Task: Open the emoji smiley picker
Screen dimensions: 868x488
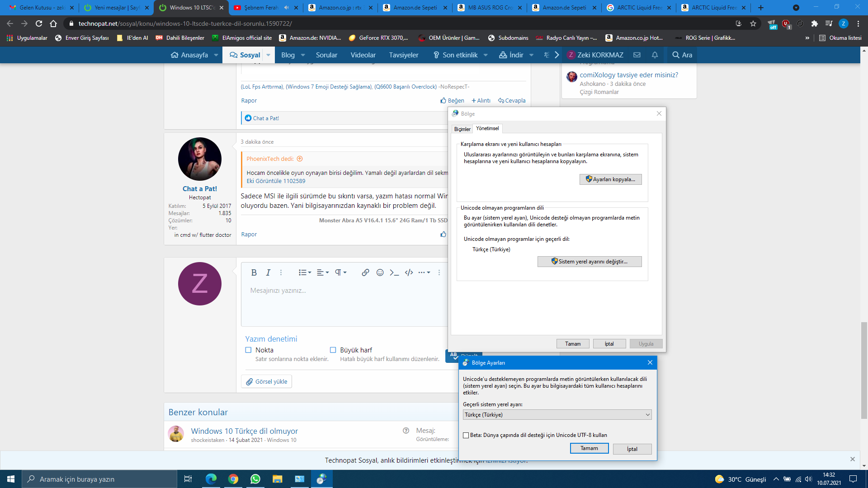Action: [380, 272]
